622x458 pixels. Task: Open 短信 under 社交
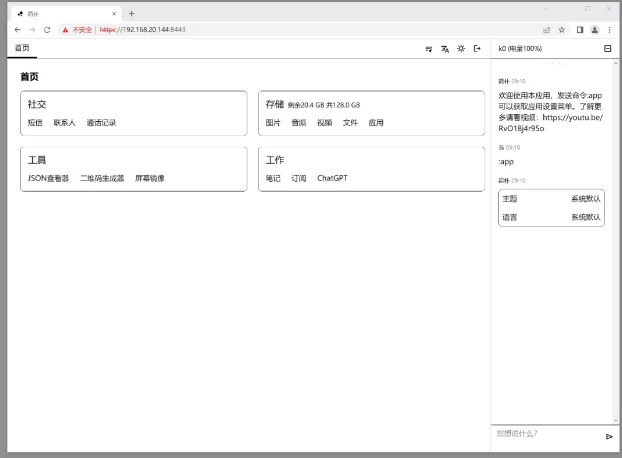click(35, 123)
